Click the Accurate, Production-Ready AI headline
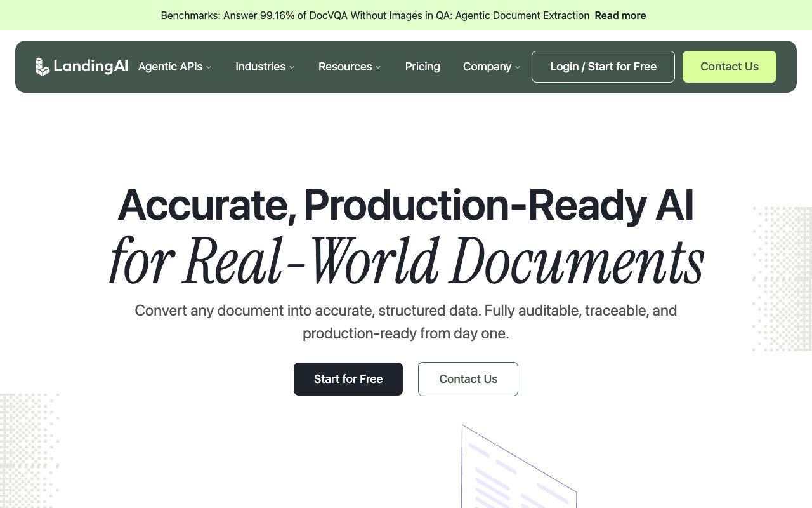Image resolution: width=812 pixels, height=508 pixels. (406, 204)
